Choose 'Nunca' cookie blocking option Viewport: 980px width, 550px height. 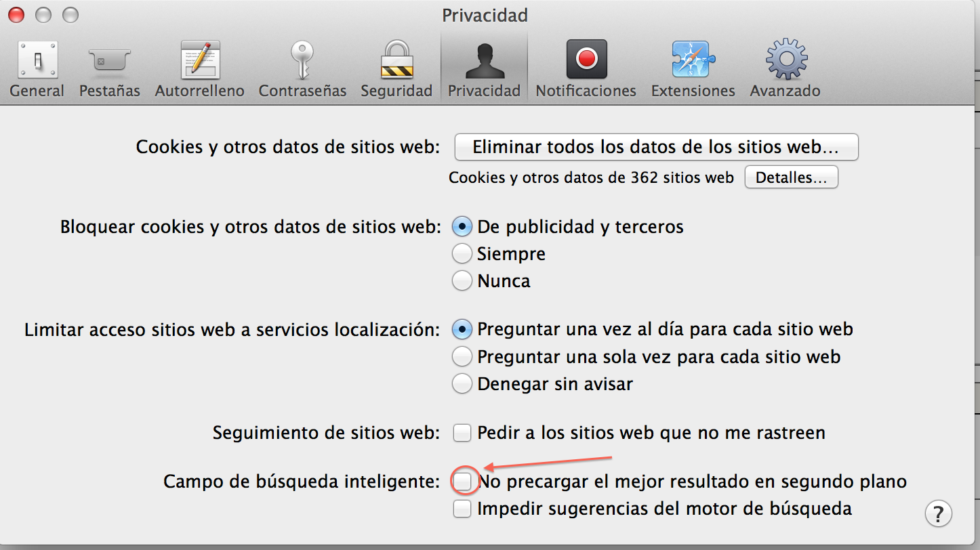pos(462,280)
